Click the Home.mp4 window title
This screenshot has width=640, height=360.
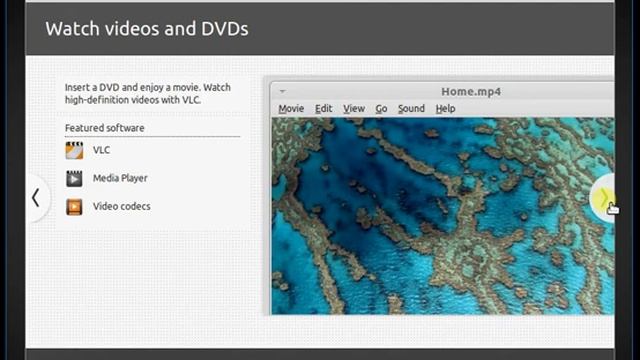click(x=471, y=91)
